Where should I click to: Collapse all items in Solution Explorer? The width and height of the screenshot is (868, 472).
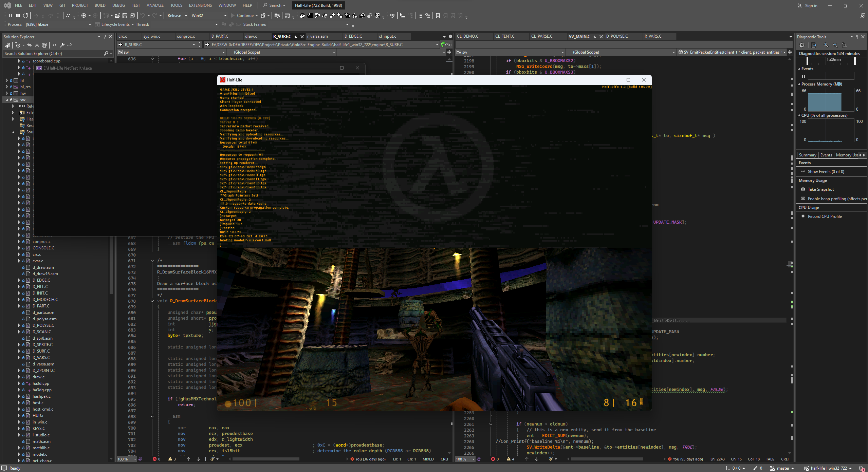point(37,45)
